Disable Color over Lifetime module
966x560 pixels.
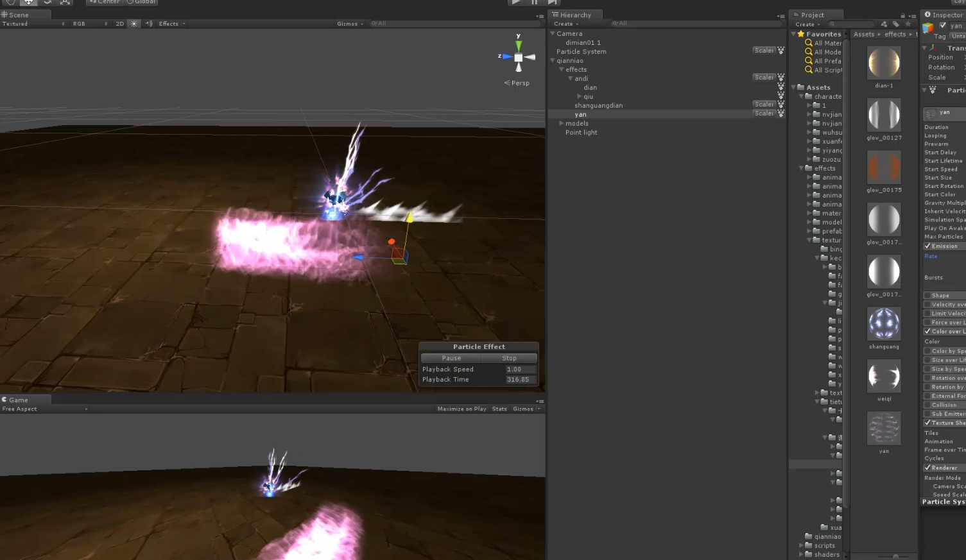click(927, 332)
